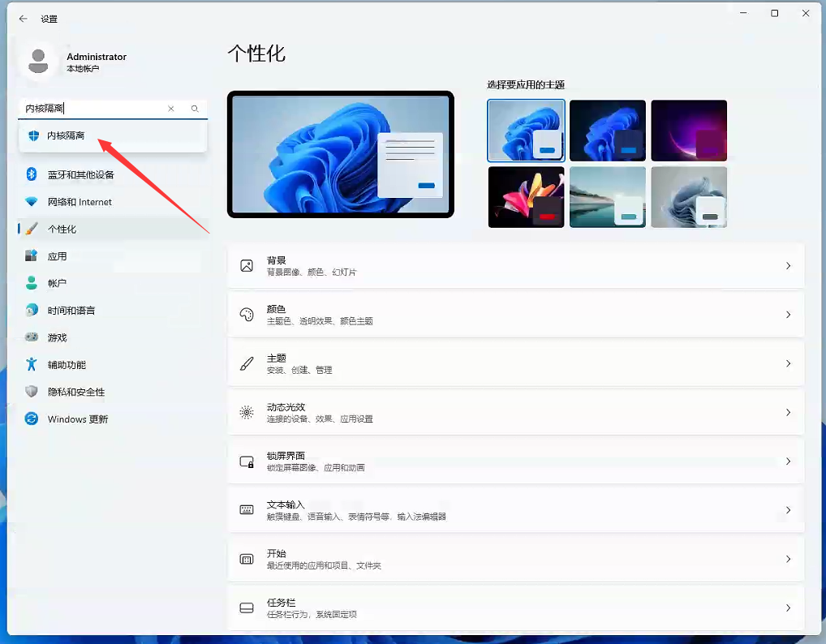Click the person icon for 帐户
This screenshot has height=644, width=826.
(31, 283)
